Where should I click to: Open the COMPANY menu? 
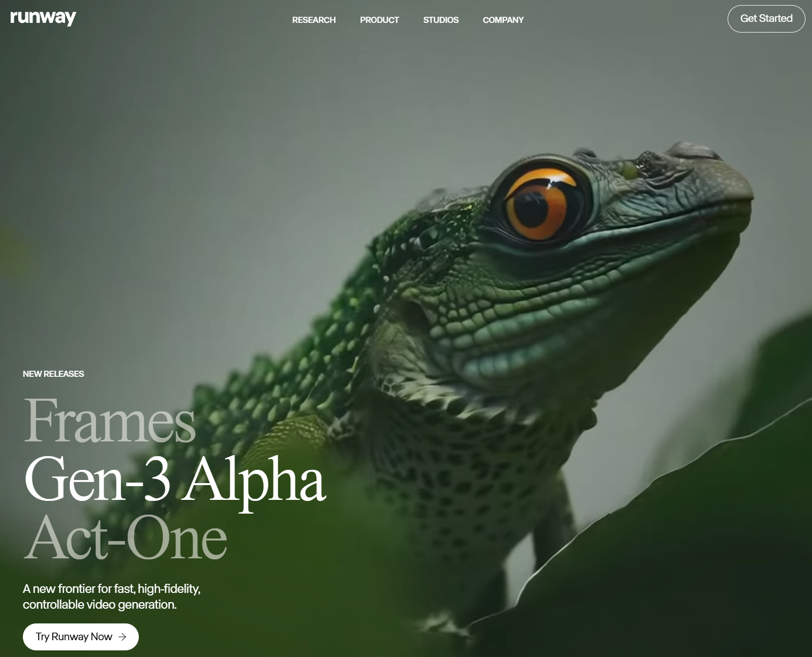[503, 20]
